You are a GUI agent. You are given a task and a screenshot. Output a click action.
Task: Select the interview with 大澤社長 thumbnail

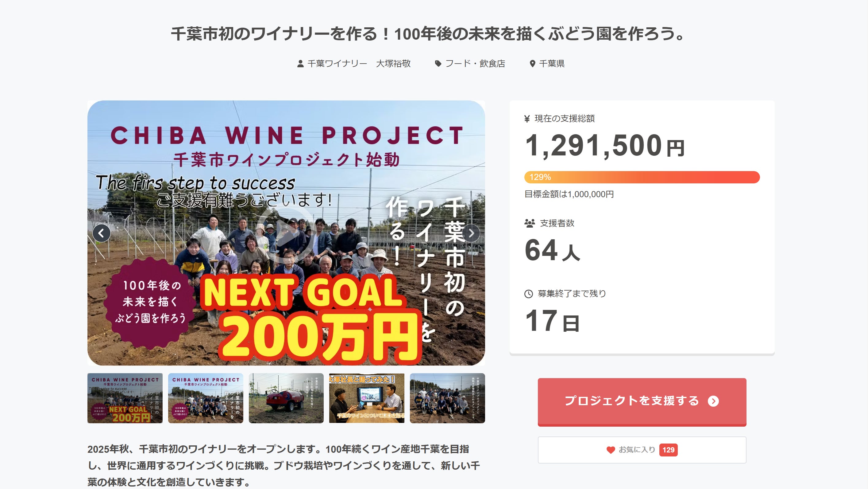coord(367,398)
